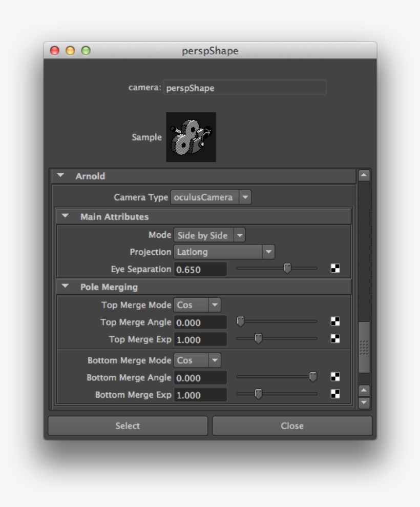The height and width of the screenshot is (507, 420).
Task: Open the Top Merge Mode dropdown
Action: [214, 305]
